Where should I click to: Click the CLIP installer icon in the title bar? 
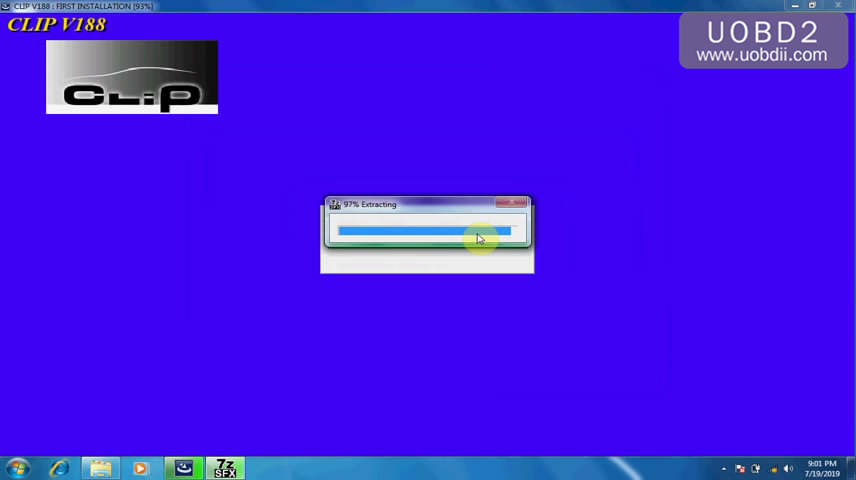[x=6, y=6]
